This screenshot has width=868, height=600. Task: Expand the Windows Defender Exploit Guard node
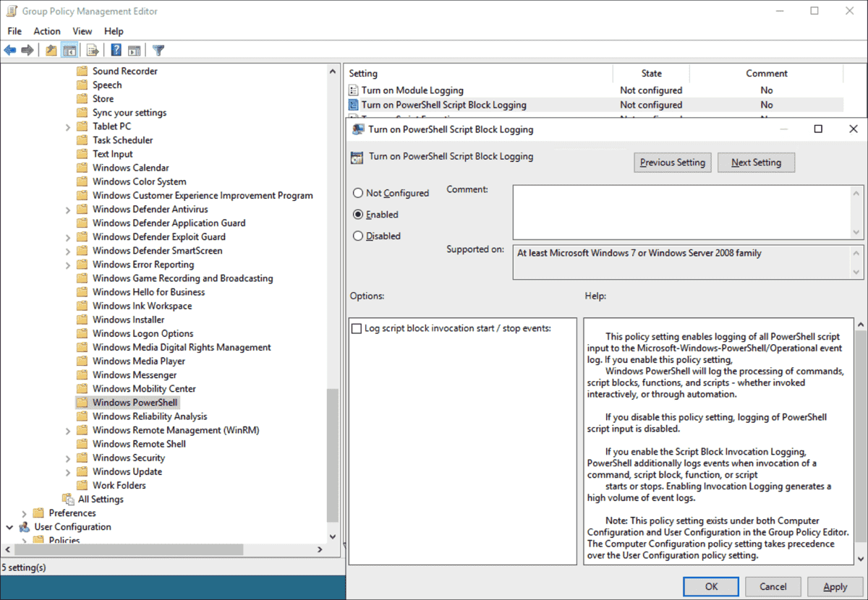[x=67, y=236]
